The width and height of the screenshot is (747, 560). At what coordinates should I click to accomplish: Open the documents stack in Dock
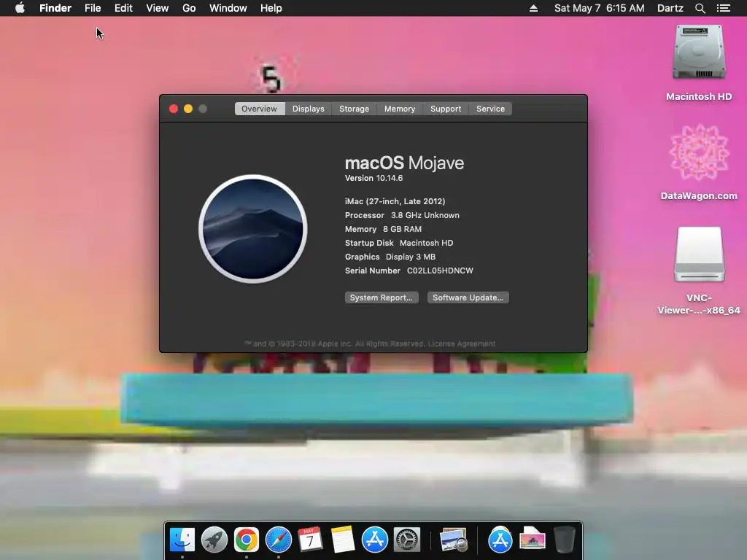click(x=532, y=538)
